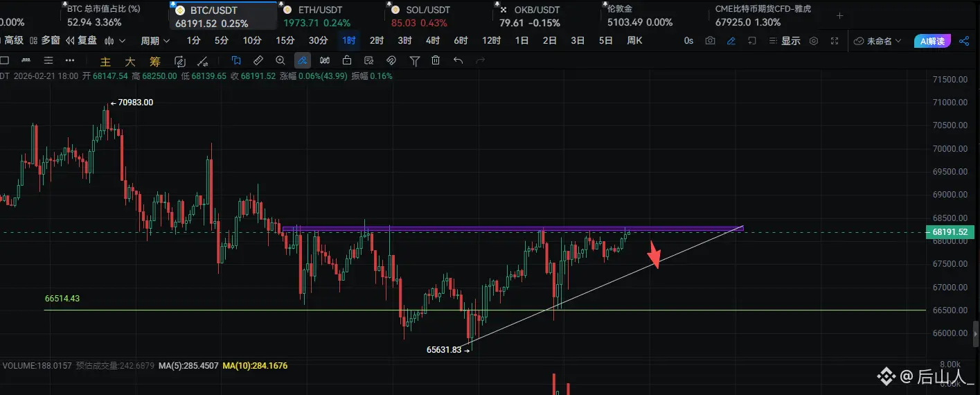Toggle the drawing pencil tool

click(731, 41)
